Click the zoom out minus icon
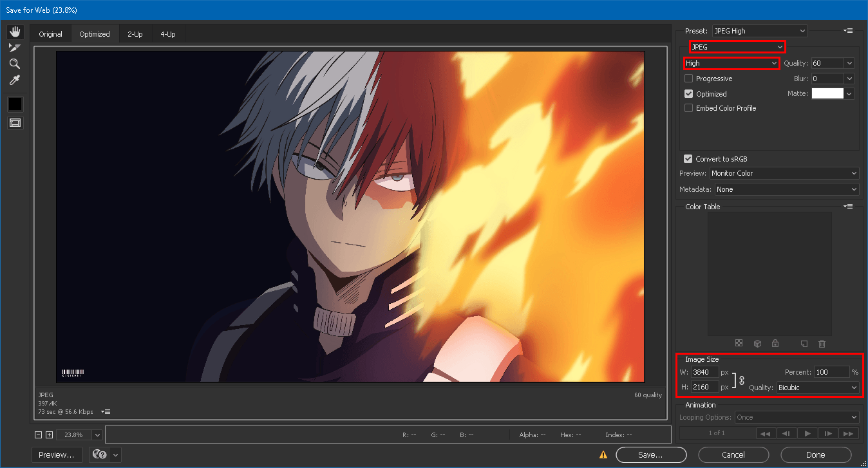 tap(39, 435)
